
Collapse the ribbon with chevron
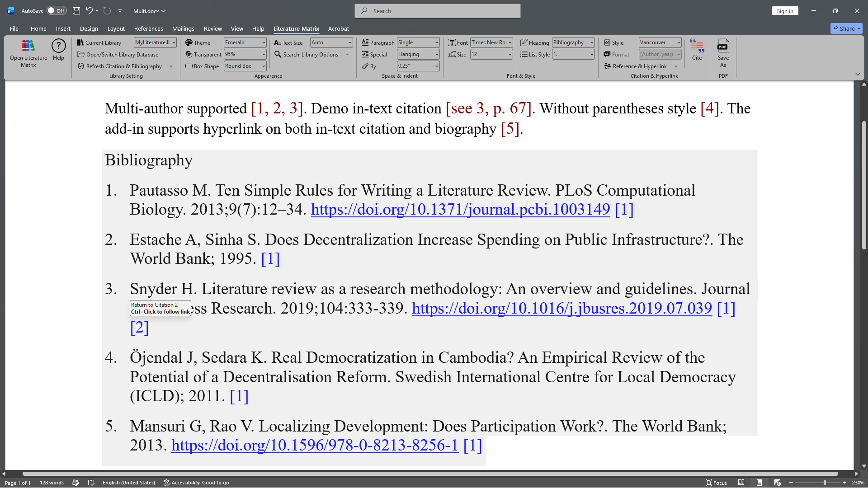[858, 74]
